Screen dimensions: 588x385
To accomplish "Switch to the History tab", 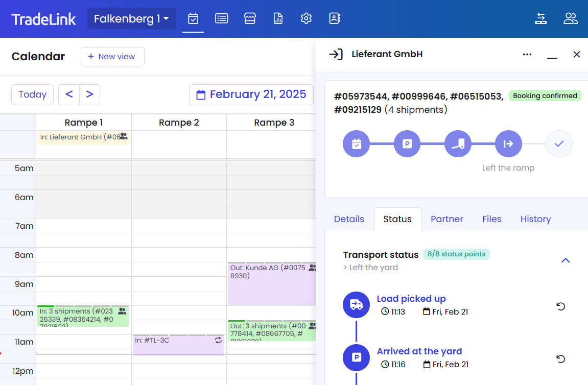I will [x=535, y=219].
